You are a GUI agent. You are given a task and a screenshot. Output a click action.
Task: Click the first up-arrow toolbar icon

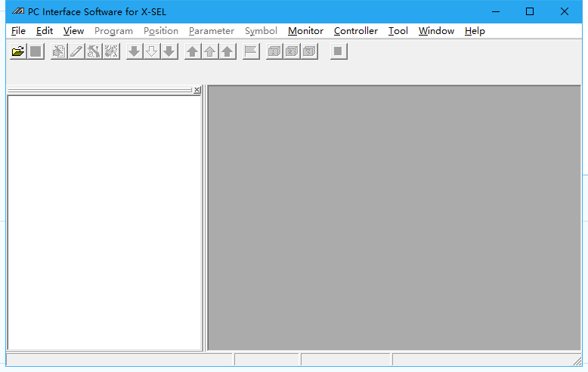pyautogui.click(x=193, y=51)
